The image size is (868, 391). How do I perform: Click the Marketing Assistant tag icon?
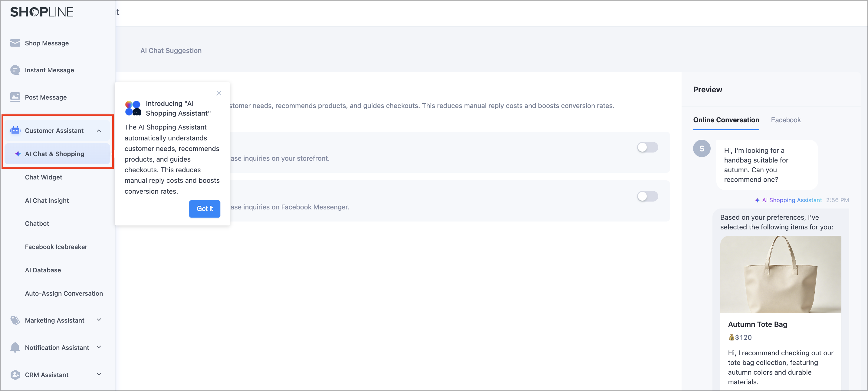(15, 320)
